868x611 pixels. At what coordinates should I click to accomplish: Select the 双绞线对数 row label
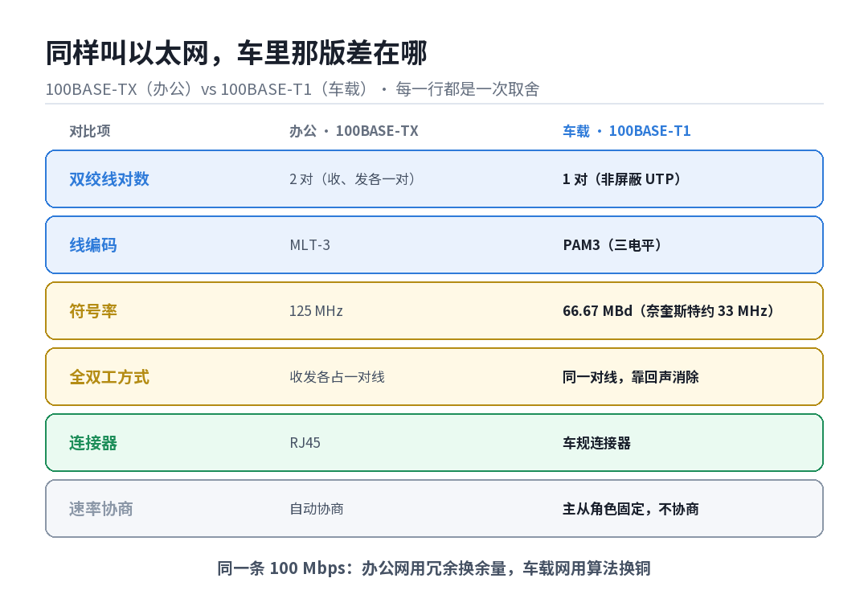click(x=109, y=179)
